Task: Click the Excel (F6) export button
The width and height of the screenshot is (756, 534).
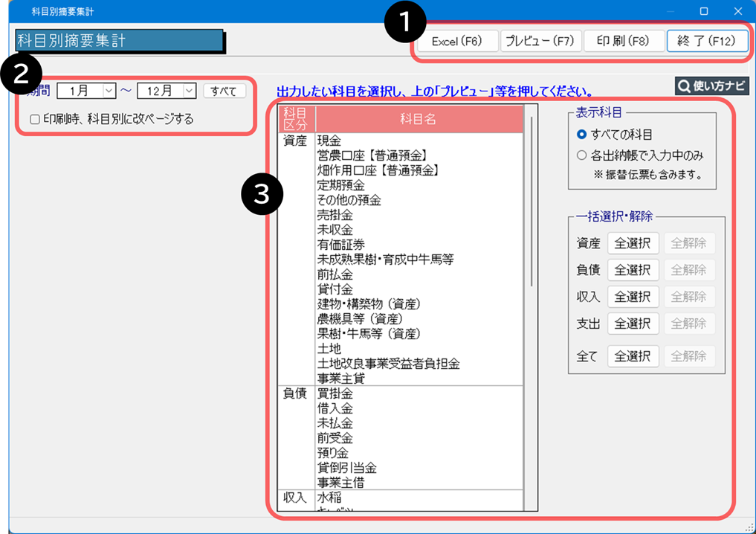Action: [x=457, y=42]
